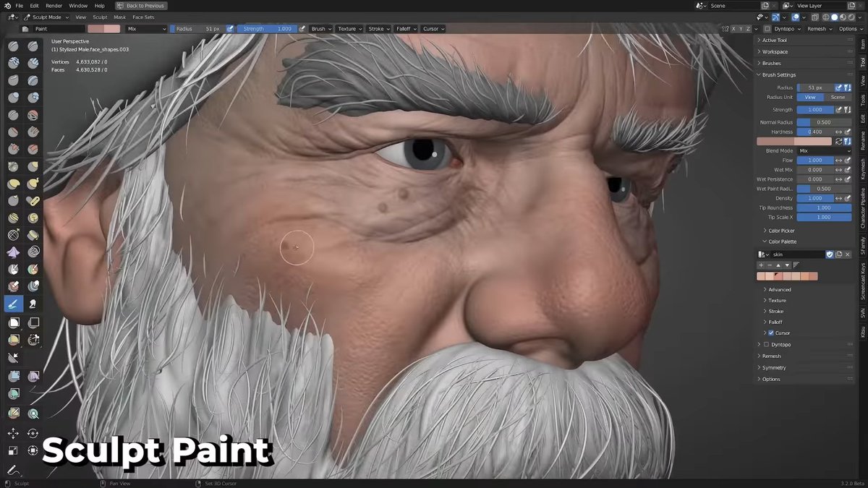Screen dimensions: 868x488
Task: Adjust the Hardness slider in the sidebar
Action: [815, 132]
